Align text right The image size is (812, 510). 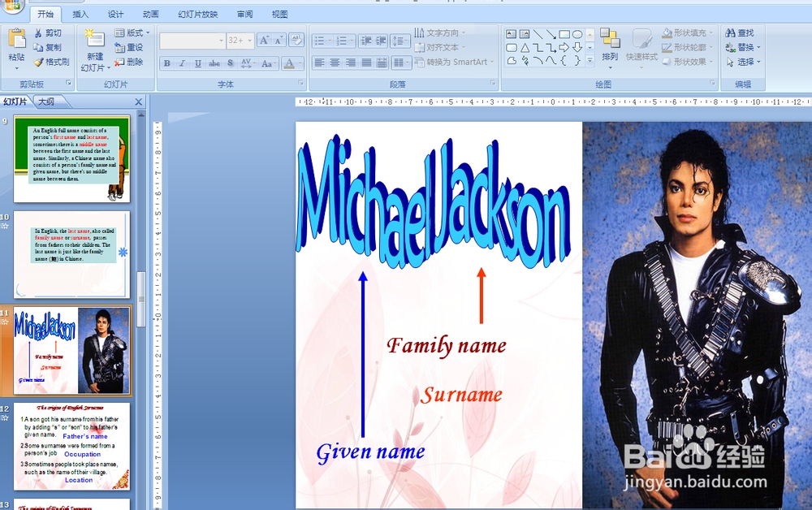click(x=351, y=63)
